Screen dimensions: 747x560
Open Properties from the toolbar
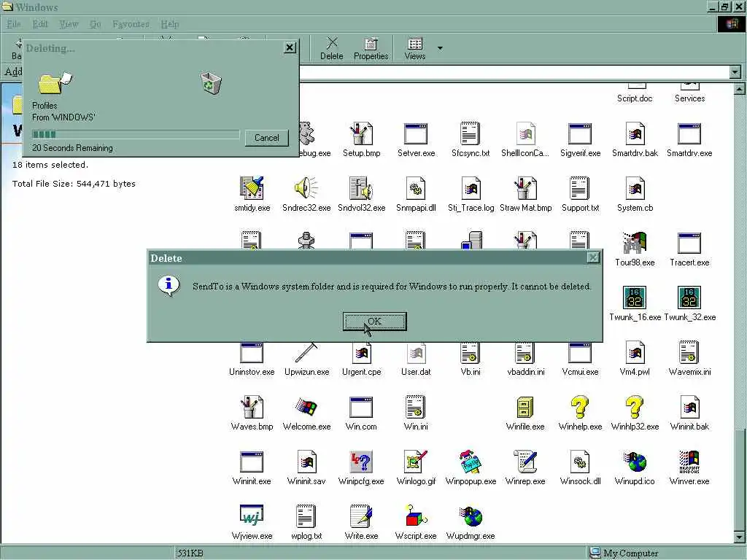(x=371, y=49)
